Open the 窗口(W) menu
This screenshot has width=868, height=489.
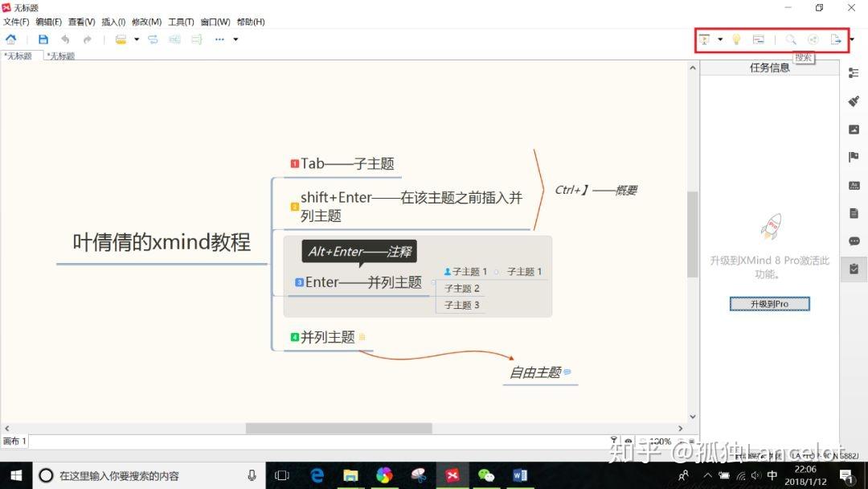215,22
